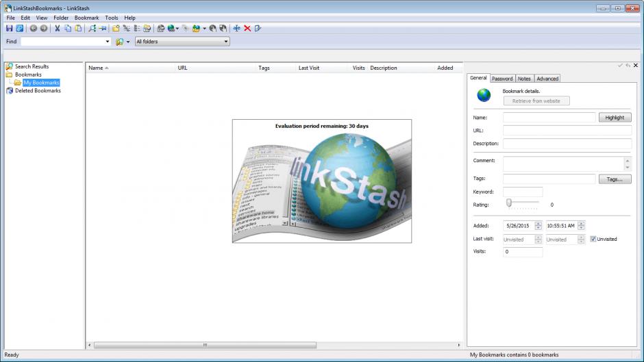Open the File menu
The image size is (644, 362).
pos(11,18)
